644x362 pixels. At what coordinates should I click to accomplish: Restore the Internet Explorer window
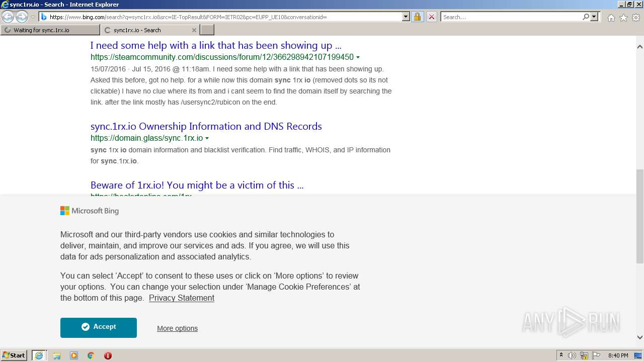tap(629, 5)
